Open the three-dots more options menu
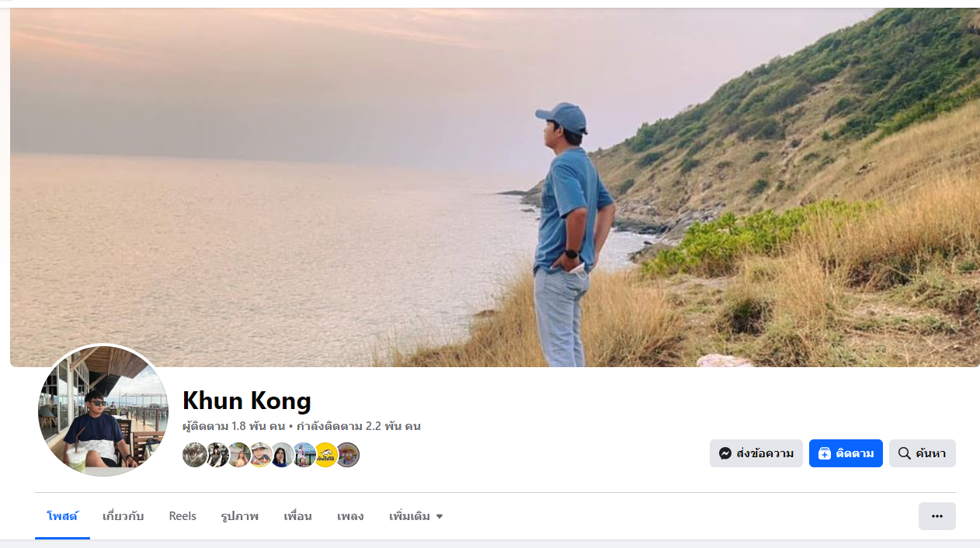Viewport: 980px width, 548px height. click(x=937, y=516)
